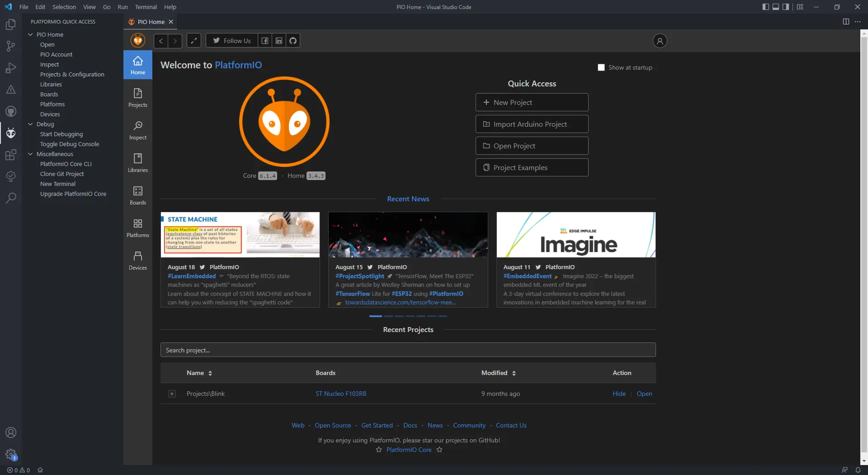Open the ST Nucleo F103RB board link
868x475 pixels.
coord(341,394)
